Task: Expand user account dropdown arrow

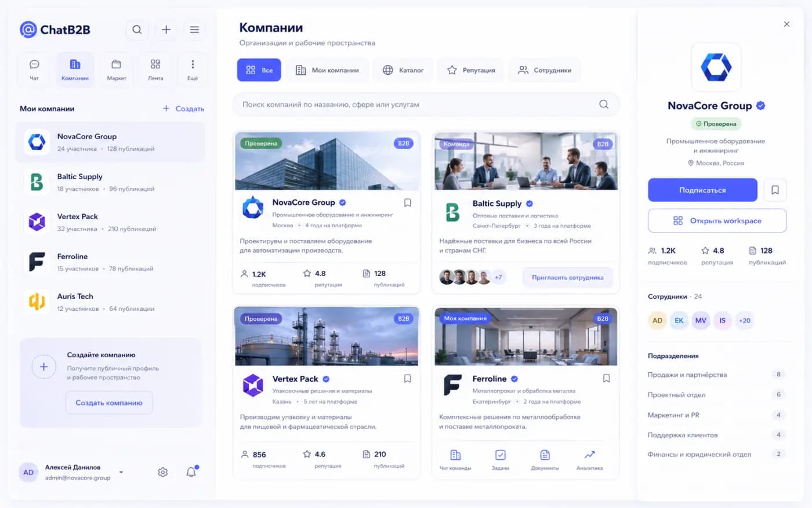Action: (121, 472)
